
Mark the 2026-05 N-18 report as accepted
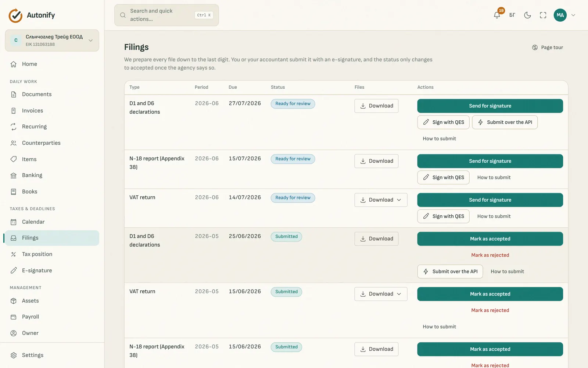coord(490,349)
